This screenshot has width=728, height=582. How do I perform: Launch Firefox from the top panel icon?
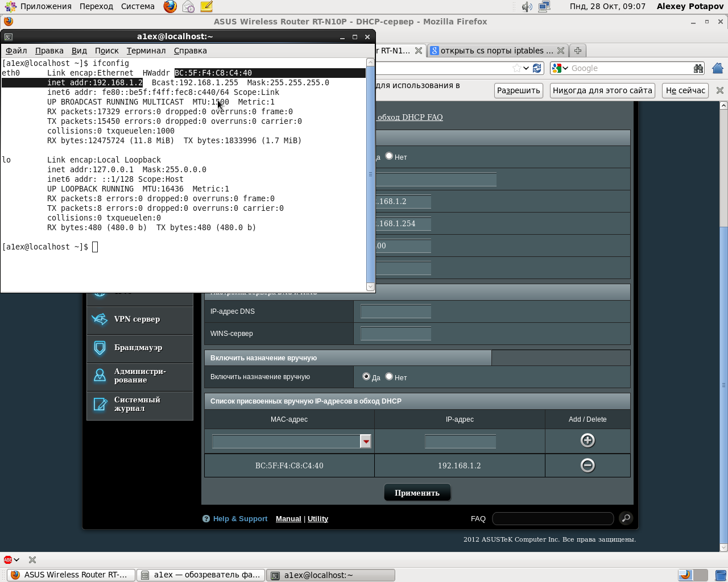pos(170,6)
